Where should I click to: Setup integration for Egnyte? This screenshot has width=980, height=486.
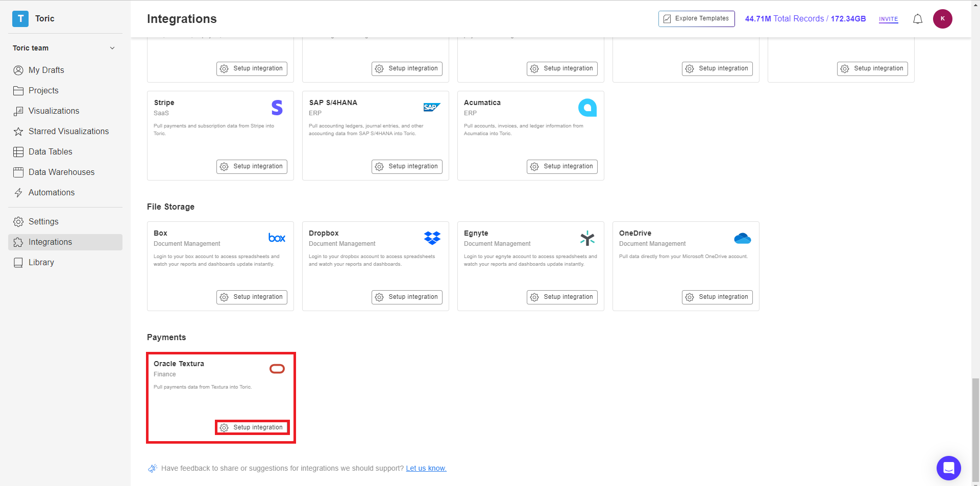[562, 297]
